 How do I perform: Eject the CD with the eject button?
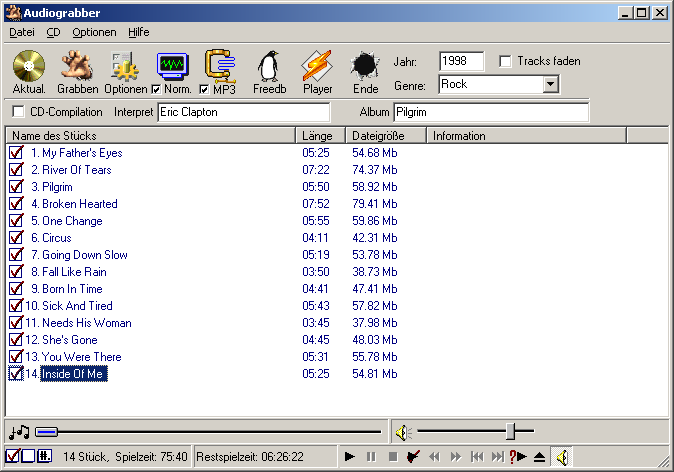tap(539, 457)
